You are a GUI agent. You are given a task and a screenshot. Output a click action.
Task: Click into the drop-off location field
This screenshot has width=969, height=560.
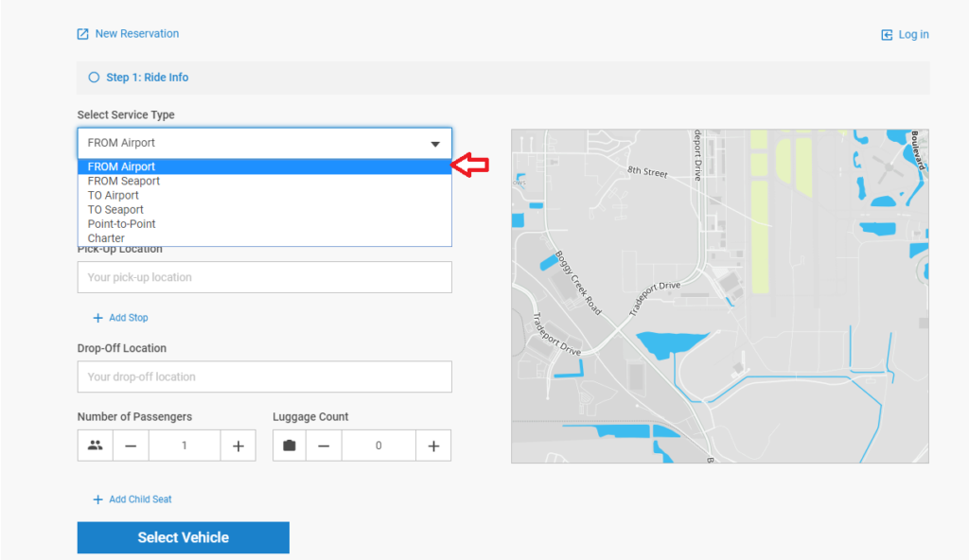[264, 376]
